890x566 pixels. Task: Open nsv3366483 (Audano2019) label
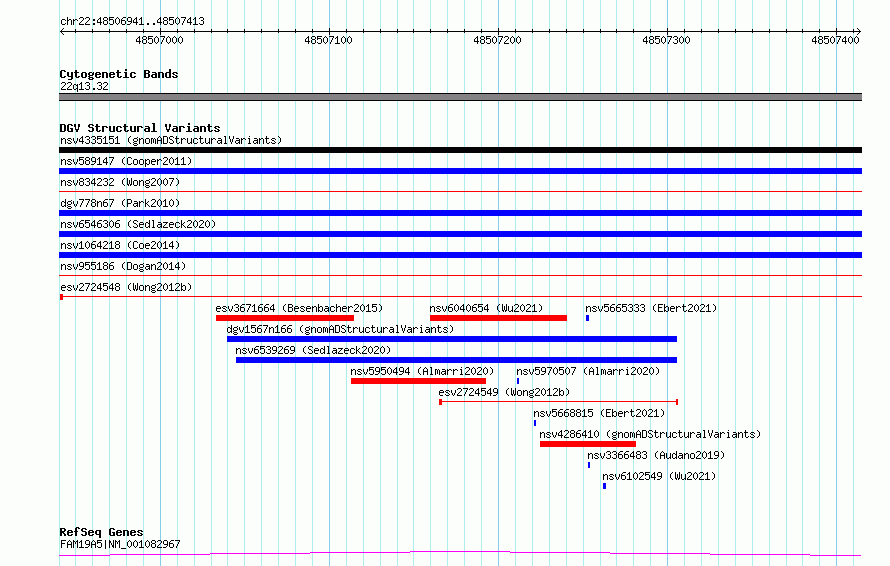tap(656, 455)
